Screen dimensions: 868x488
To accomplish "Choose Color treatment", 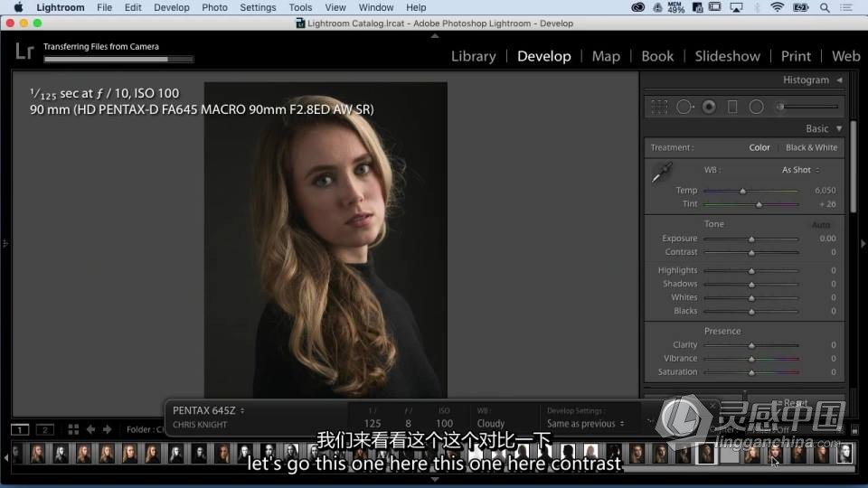I will (759, 147).
